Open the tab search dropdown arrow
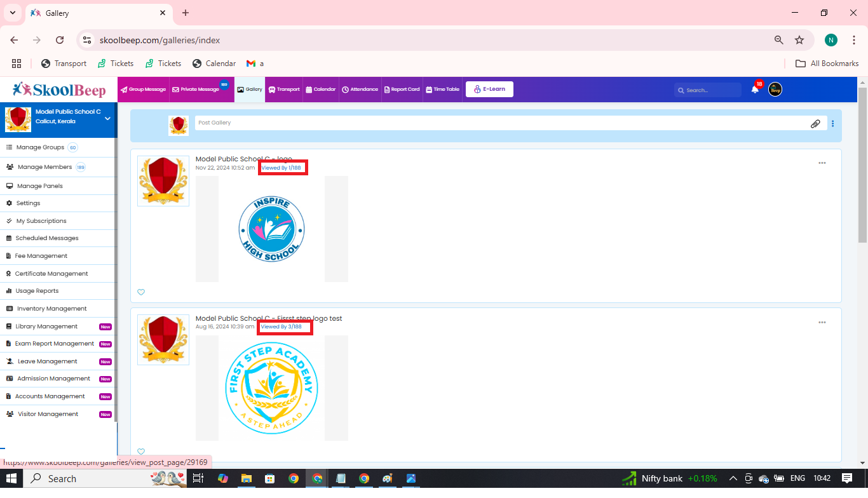 [13, 13]
